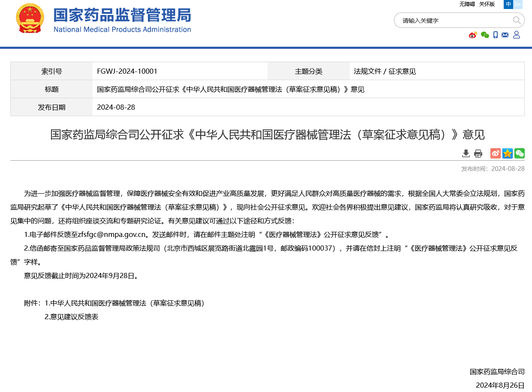
Task: Open the email subscription envelope icon
Action: [x=505, y=35]
